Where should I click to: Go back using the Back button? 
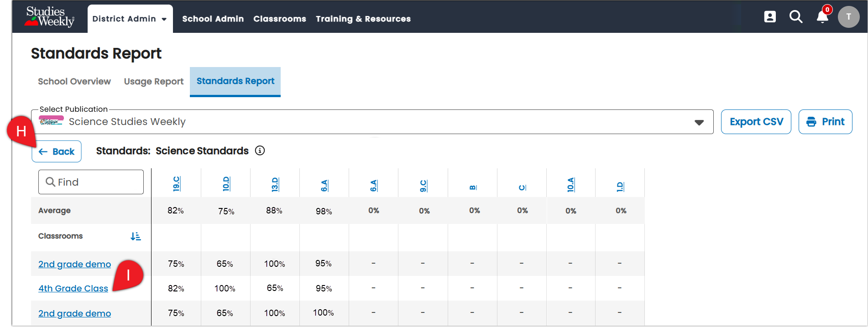(x=57, y=151)
